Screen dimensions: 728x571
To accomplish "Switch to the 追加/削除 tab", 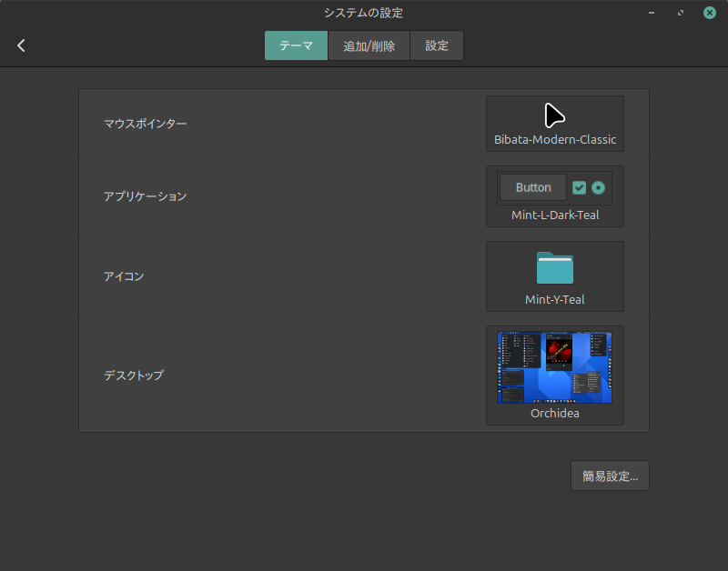I will point(369,45).
